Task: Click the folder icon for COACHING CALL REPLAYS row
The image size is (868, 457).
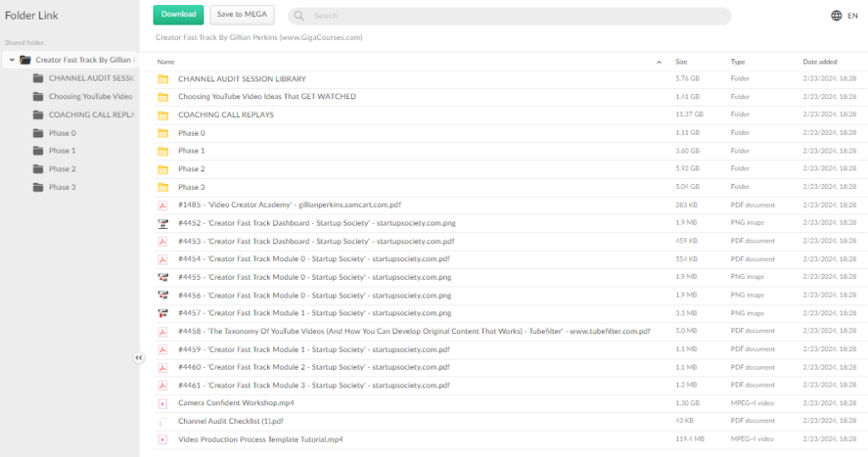Action: pyautogui.click(x=163, y=115)
